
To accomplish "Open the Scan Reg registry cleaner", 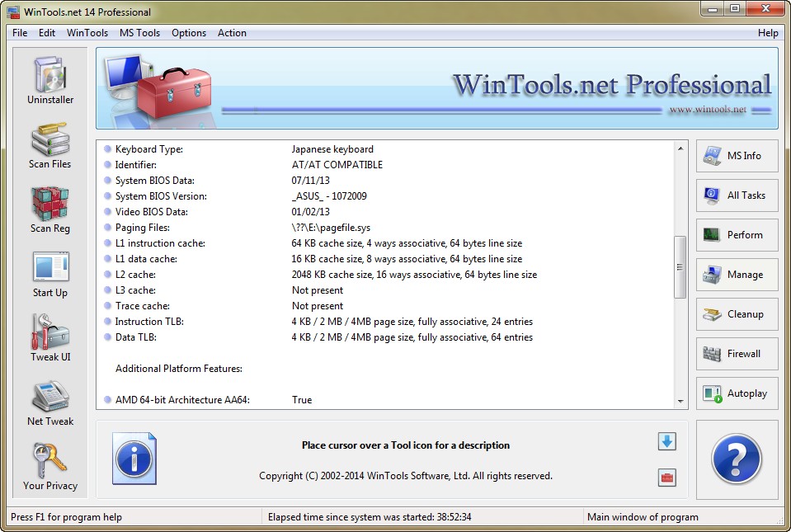I will click(50, 209).
